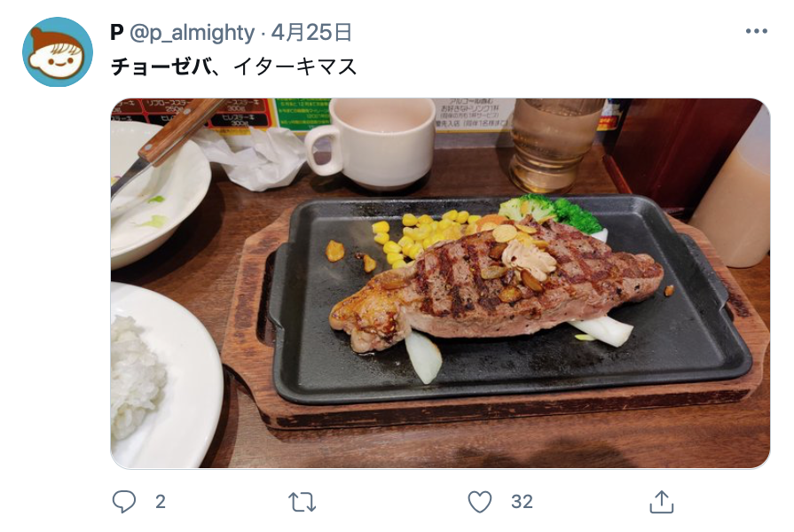The image size is (794, 532).
Task: Click the cartoon face profile avatar
Action: point(58,51)
